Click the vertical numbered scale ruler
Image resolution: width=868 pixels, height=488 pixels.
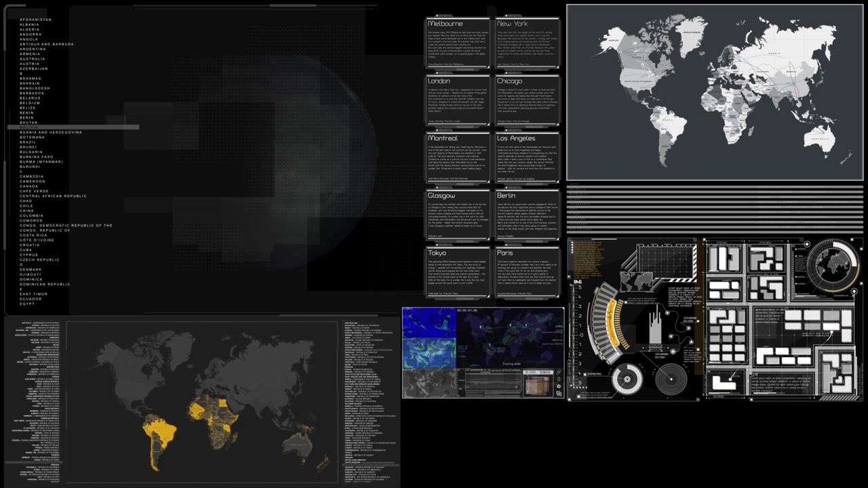point(576,335)
